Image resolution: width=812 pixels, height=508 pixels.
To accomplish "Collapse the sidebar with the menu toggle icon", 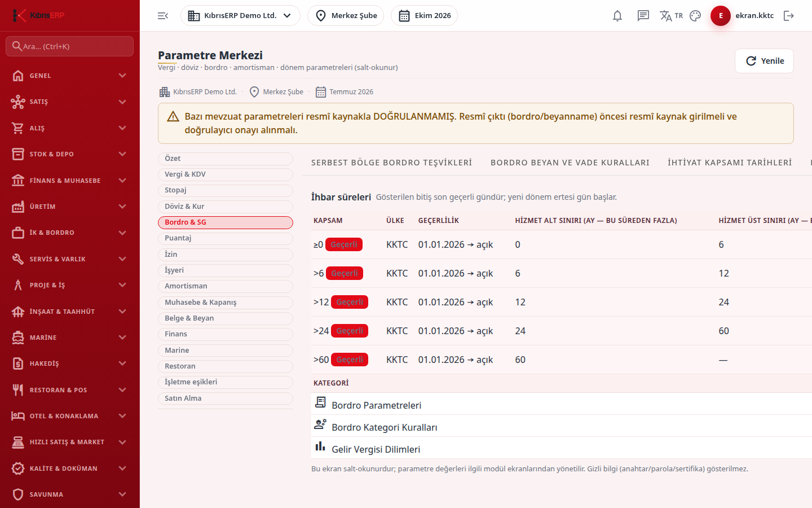I will (x=163, y=16).
